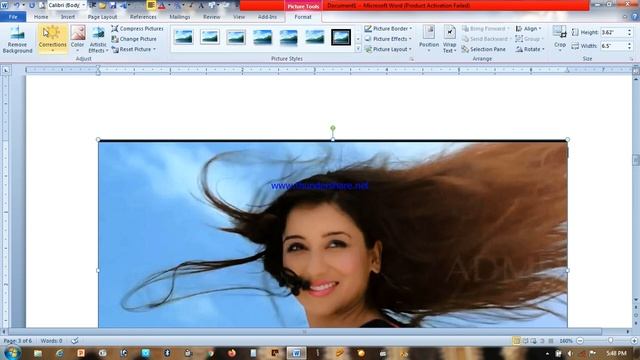Viewport: 640px width, 360px height.
Task: Apply black-framed seventh picture style
Action: coord(341,37)
